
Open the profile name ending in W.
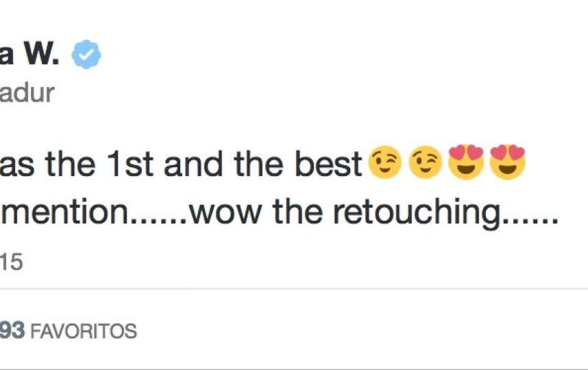[x=29, y=54]
